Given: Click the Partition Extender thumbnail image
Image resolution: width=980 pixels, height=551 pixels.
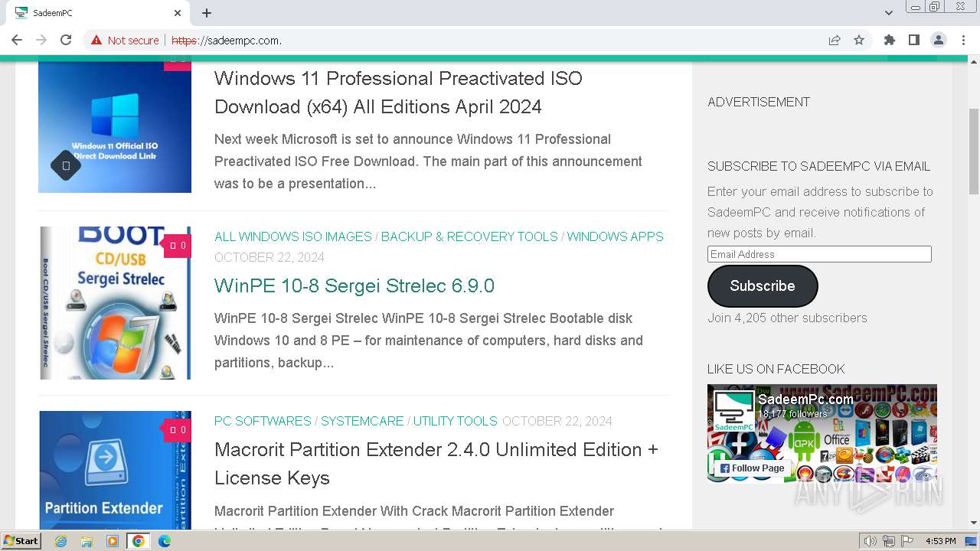Looking at the screenshot, I should pyautogui.click(x=115, y=470).
